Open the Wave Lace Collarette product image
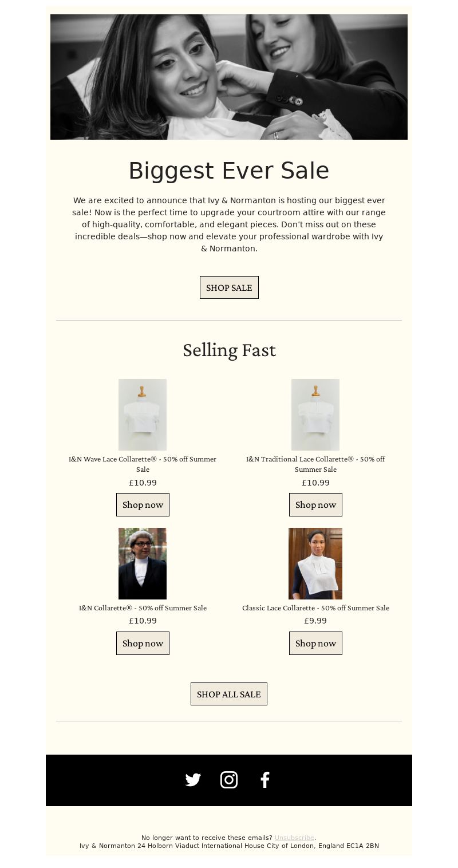This screenshot has height=868, width=458. (x=143, y=415)
